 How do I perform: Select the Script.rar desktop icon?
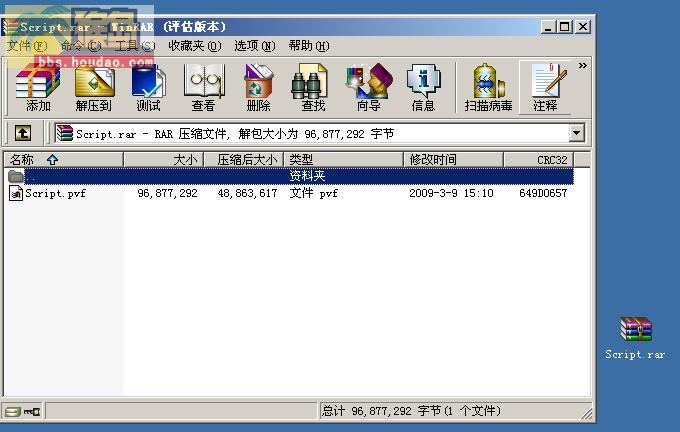(635, 338)
